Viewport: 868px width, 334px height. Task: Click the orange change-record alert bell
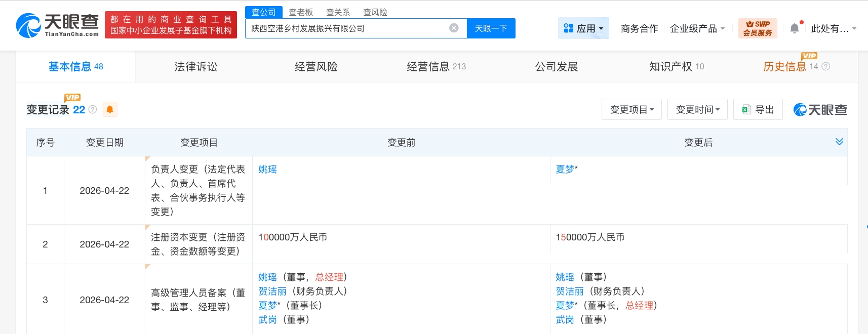110,109
